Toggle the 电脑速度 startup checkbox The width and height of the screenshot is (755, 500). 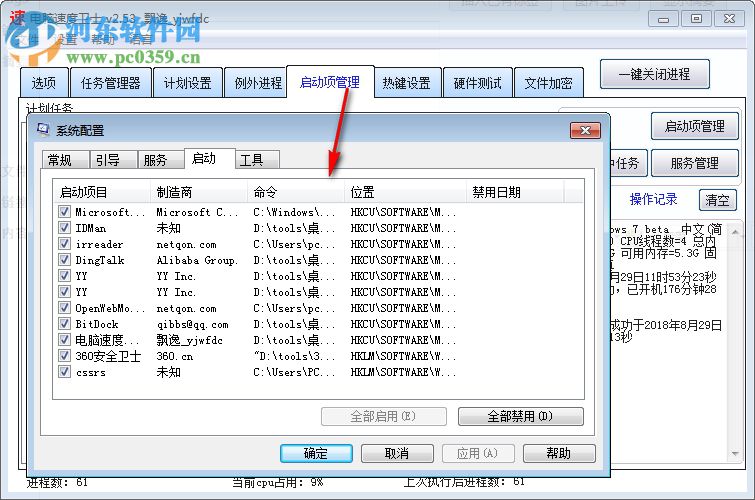(x=64, y=340)
